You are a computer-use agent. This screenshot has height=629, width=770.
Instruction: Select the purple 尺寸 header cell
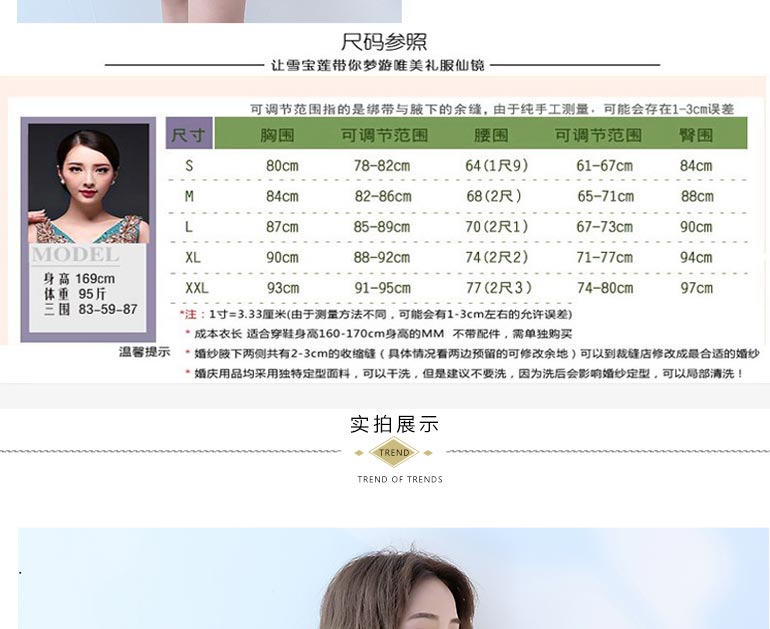(x=188, y=135)
